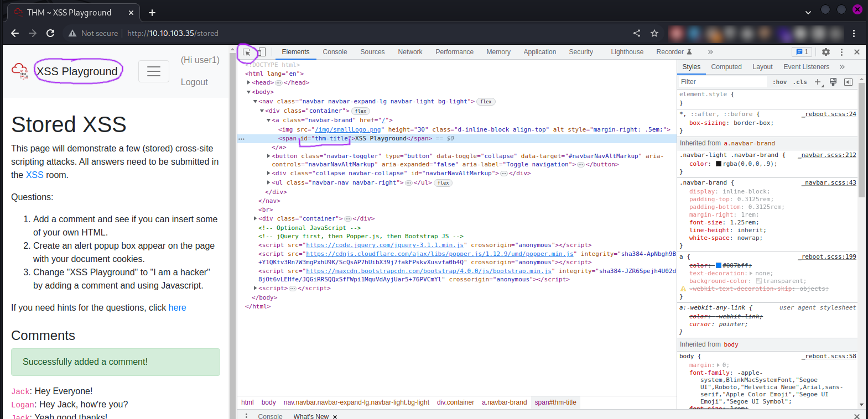Expand the head element node
The image size is (868, 419).
point(248,83)
